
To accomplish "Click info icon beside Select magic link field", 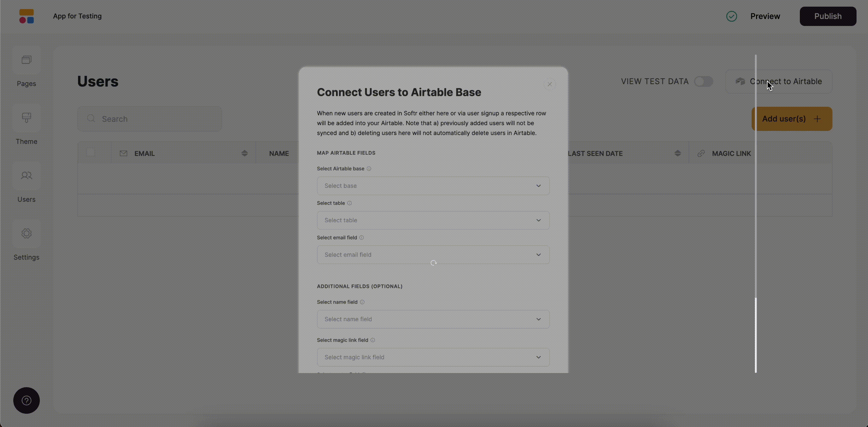I will coord(373,340).
